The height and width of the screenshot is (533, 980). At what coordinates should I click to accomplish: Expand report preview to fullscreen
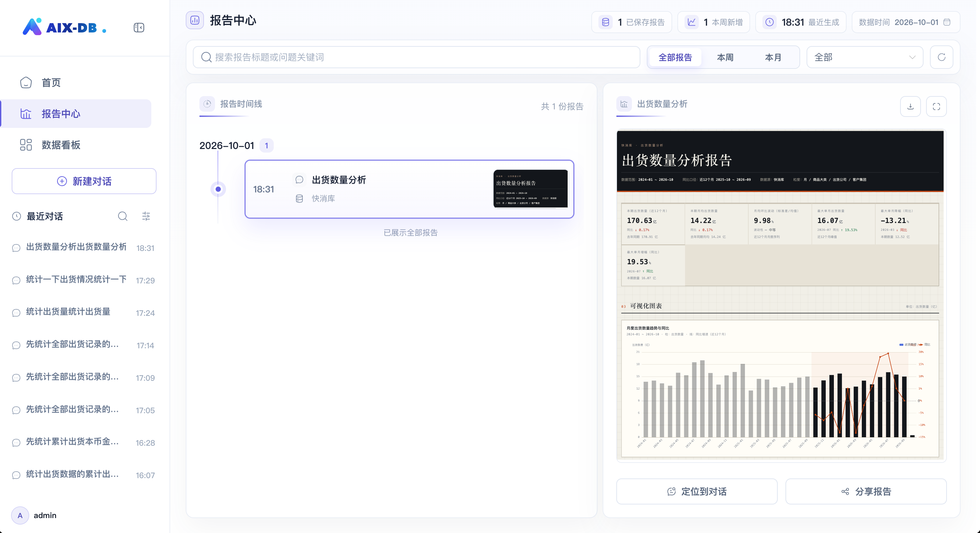pyautogui.click(x=936, y=106)
